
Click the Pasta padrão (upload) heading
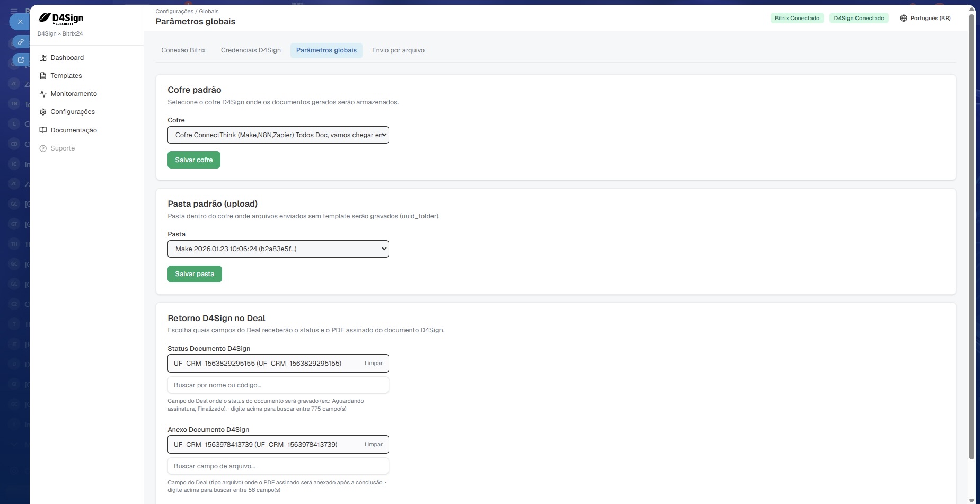pyautogui.click(x=213, y=204)
